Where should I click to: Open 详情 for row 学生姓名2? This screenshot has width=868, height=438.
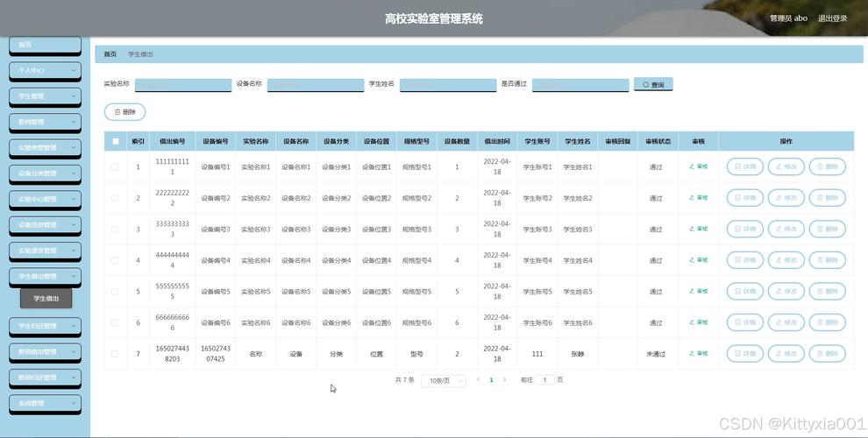[745, 197]
